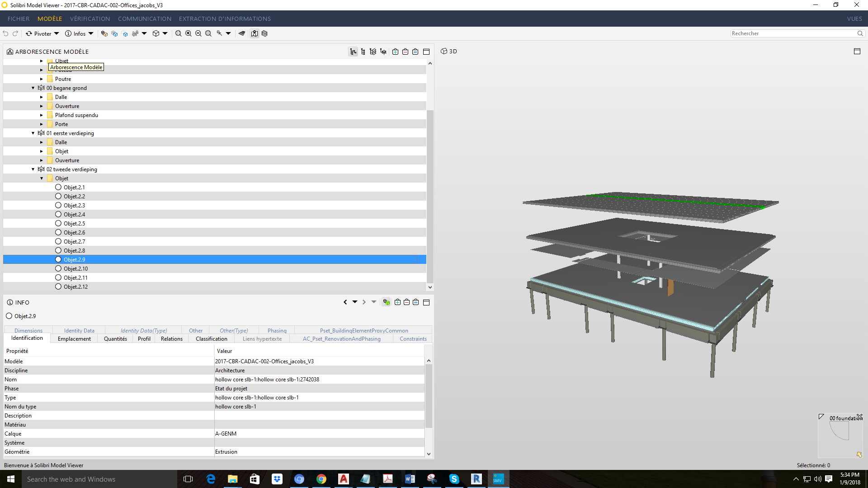Expand the Plafond suspendu folder
The height and width of the screenshot is (488, 868).
point(41,115)
